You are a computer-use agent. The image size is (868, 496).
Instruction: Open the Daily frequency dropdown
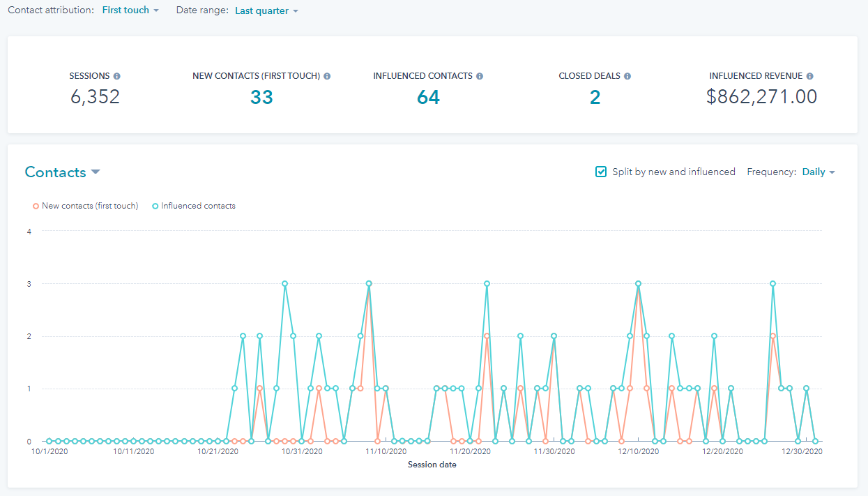[x=818, y=172]
